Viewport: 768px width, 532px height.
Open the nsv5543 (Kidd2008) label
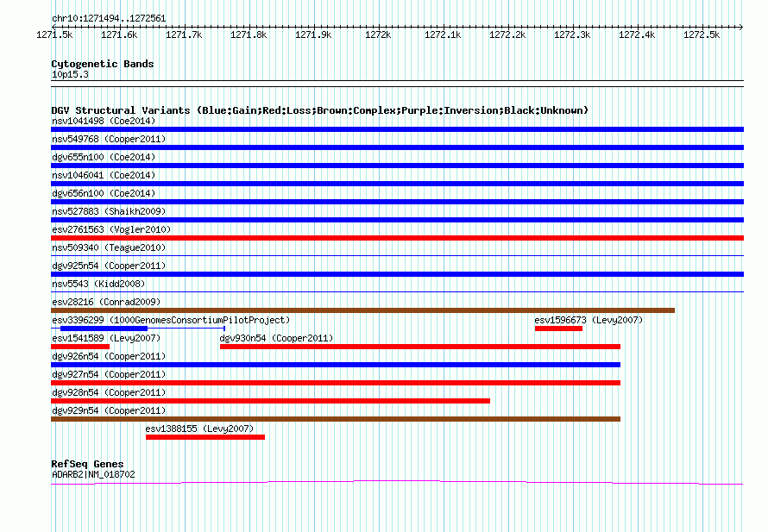(98, 284)
